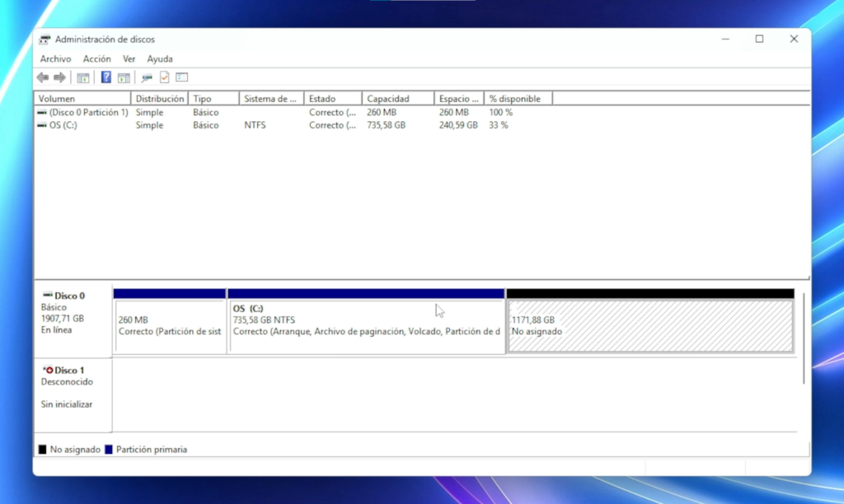Screen dimensions: 844x504
Task: Click the rightmost checklist toolbar icon
Action: [x=181, y=77]
